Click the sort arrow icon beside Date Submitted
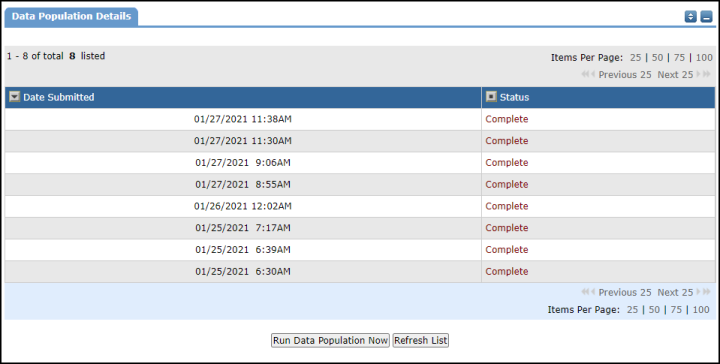 click(x=15, y=97)
